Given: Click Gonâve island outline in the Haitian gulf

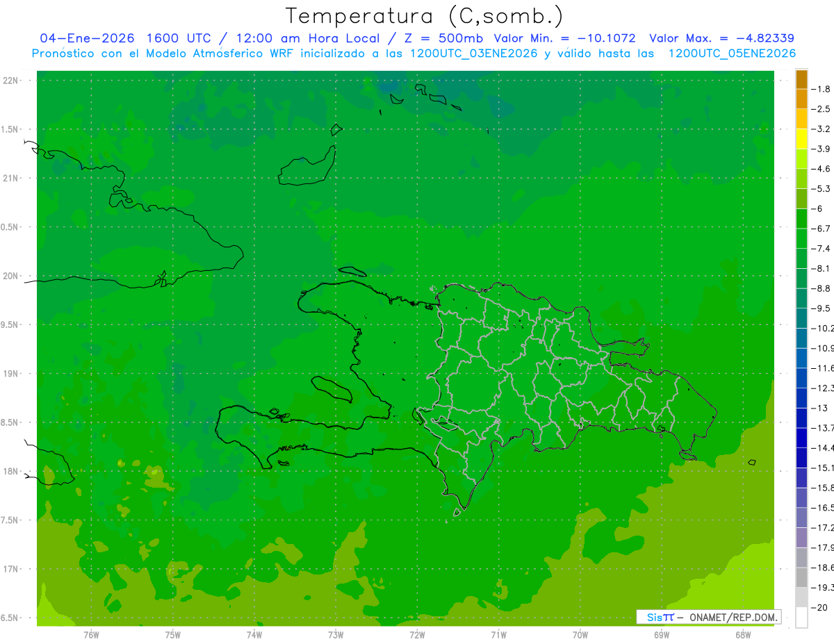Looking at the screenshot, I should pyautogui.click(x=332, y=389).
